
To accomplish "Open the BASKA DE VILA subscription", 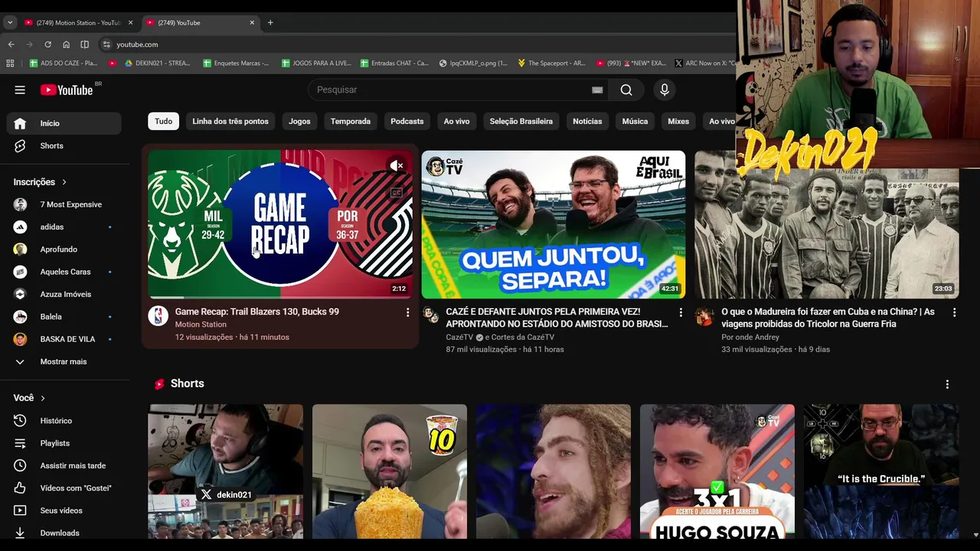I will click(x=64, y=339).
